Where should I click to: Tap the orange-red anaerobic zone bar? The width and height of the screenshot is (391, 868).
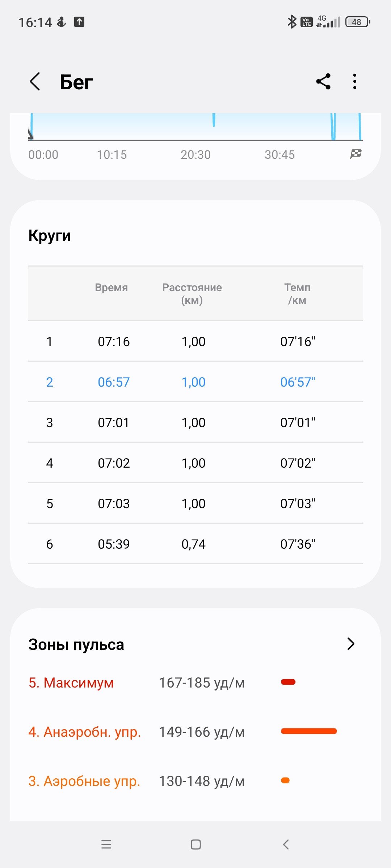(309, 731)
